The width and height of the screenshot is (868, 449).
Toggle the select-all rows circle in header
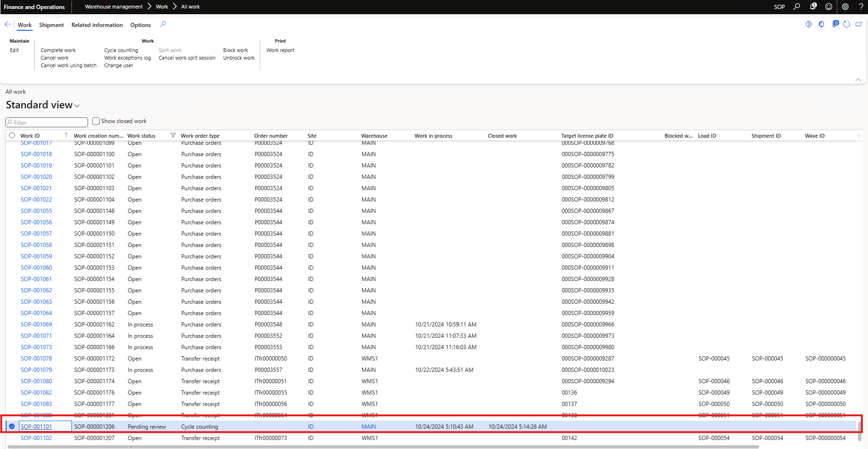click(12, 136)
